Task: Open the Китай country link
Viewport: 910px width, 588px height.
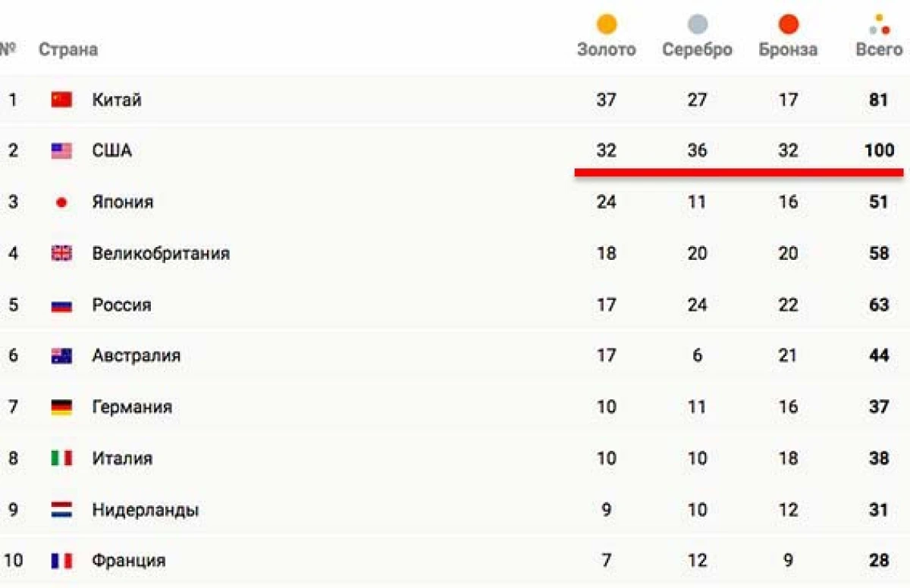Action: [x=117, y=99]
